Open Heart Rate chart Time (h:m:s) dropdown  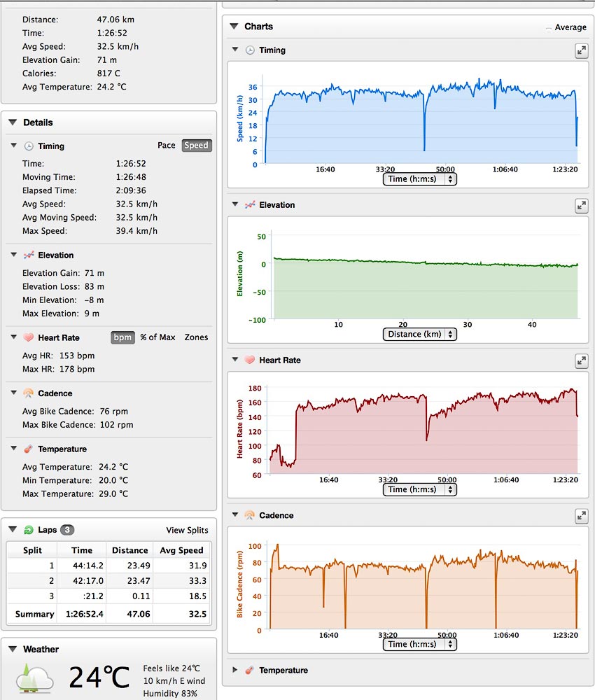[x=419, y=489]
